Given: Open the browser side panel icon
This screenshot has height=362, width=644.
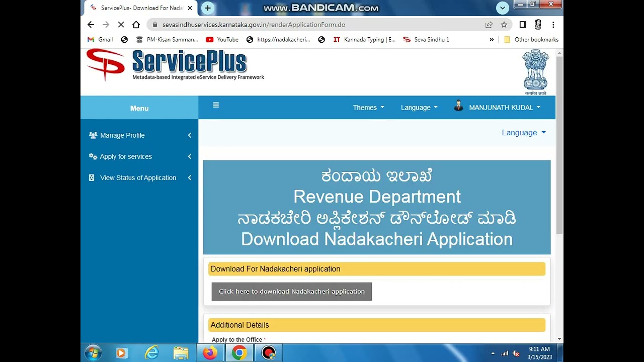Looking at the screenshot, I should [x=523, y=25].
